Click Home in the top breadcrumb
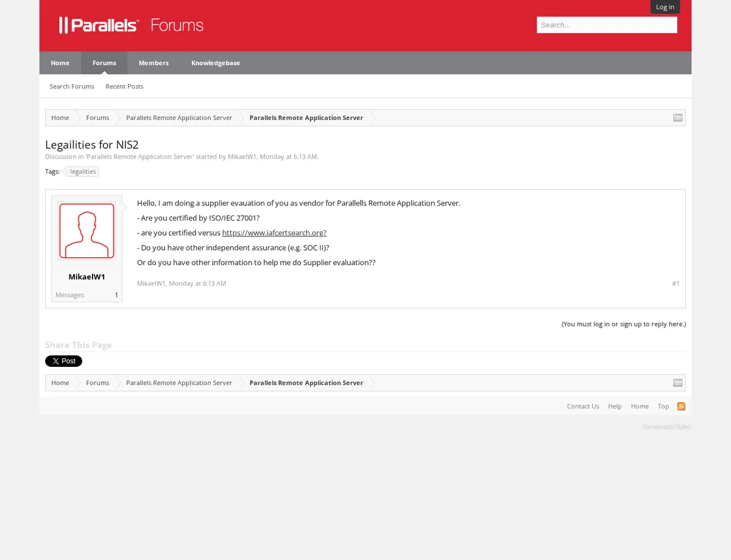 [60, 118]
